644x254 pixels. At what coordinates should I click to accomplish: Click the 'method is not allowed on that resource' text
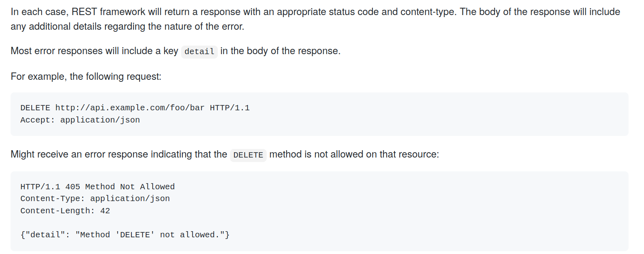354,154
